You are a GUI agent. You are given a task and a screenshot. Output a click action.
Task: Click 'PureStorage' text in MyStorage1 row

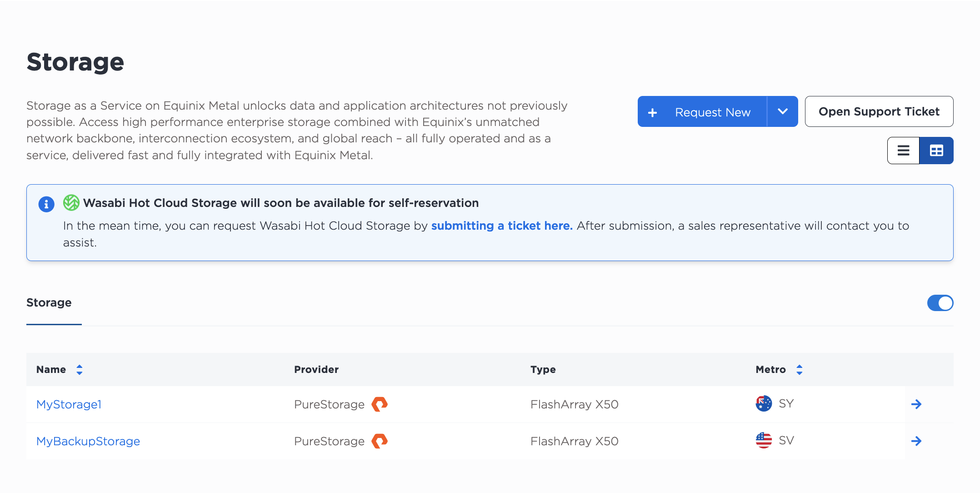click(330, 404)
